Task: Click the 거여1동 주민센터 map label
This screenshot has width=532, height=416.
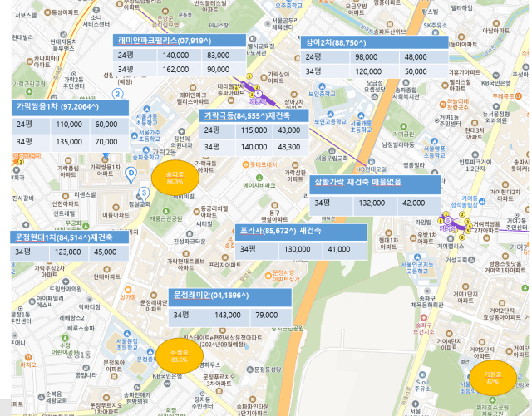Action: [451, 120]
